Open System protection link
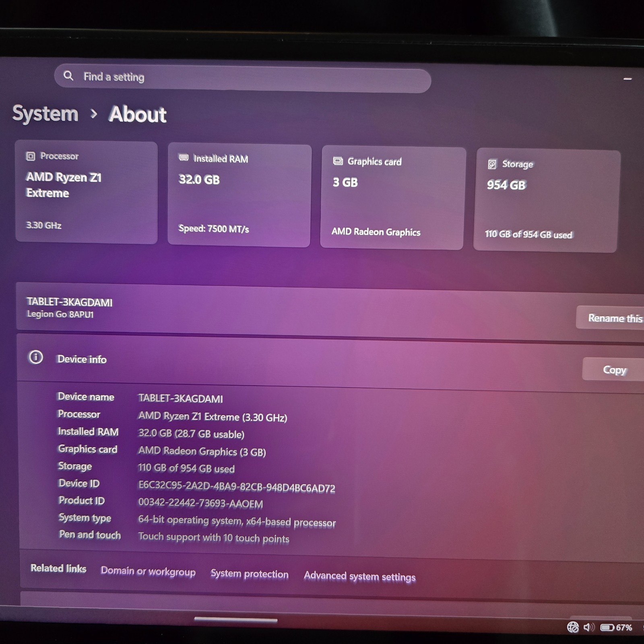The image size is (644, 644). pos(250,574)
